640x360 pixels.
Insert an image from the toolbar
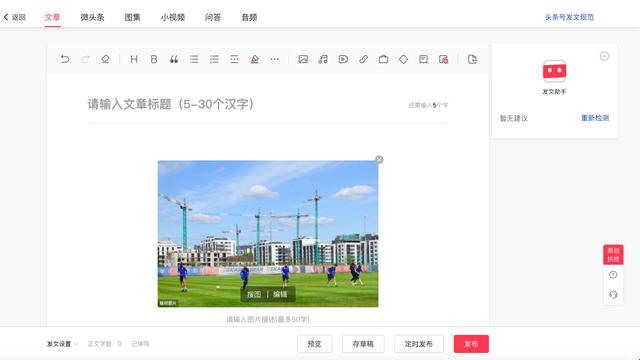[303, 59]
